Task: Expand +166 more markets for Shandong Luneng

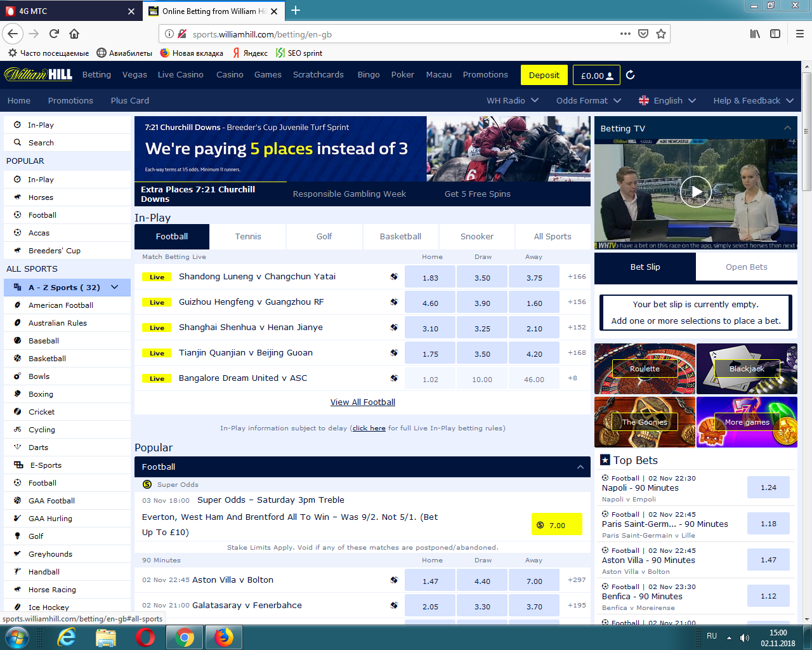Action: [577, 277]
